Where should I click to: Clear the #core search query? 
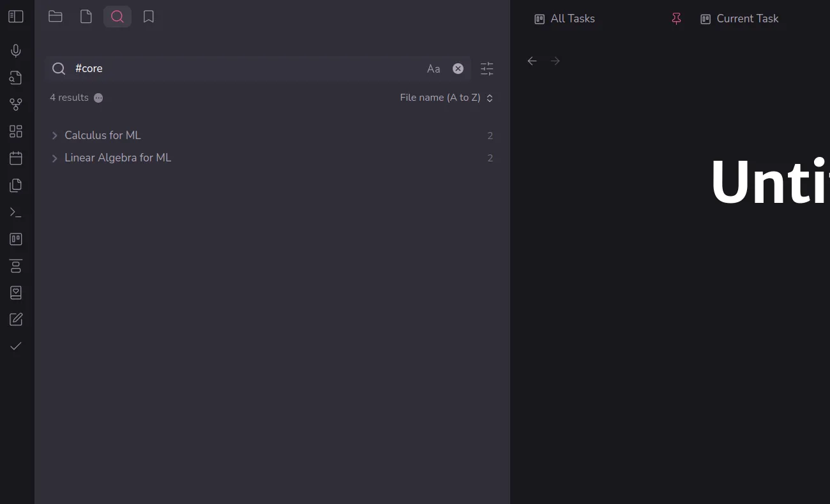458,69
